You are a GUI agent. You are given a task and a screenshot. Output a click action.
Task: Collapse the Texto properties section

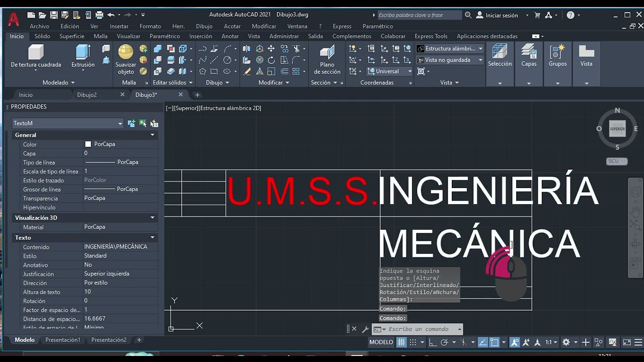[x=152, y=237]
